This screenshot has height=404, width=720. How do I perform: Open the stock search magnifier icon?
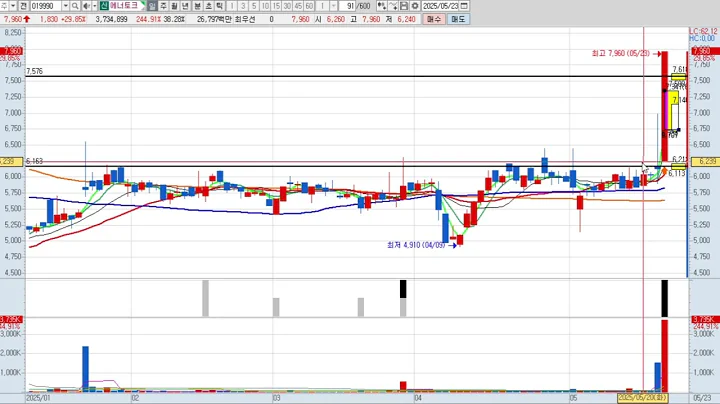pos(75,6)
